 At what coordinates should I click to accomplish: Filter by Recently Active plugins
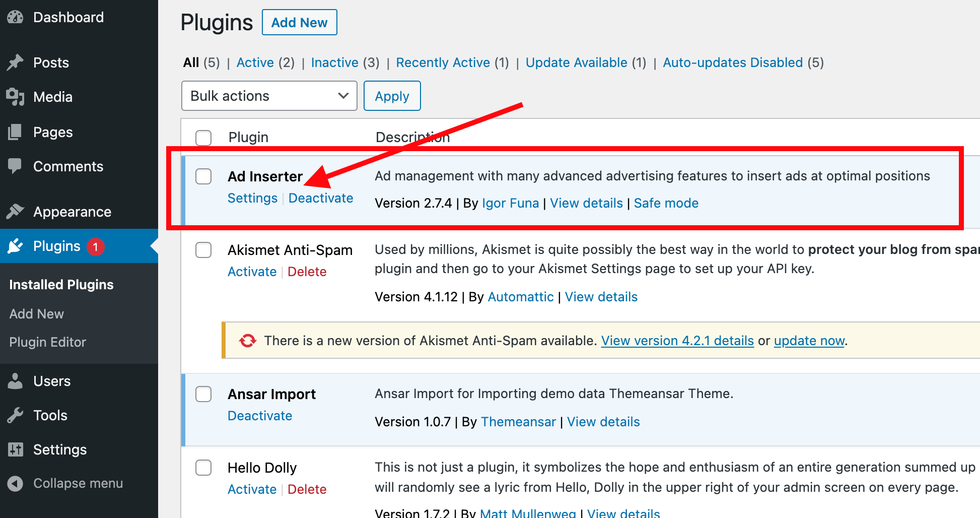(x=452, y=62)
